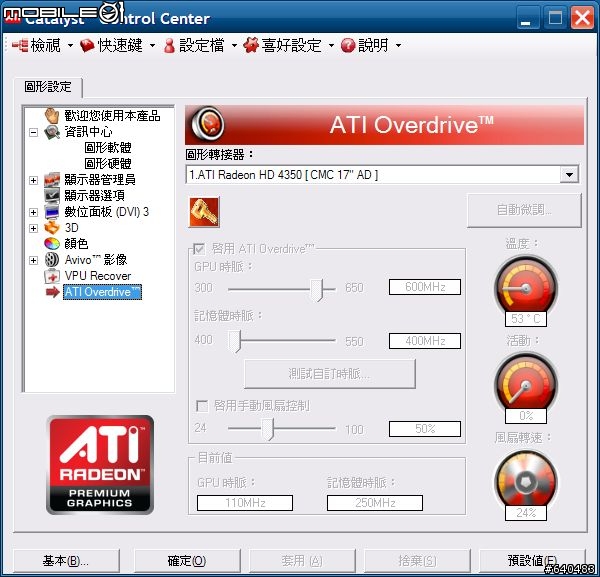Click the 250MHz current memory clock value
The width and height of the screenshot is (600, 577).
(x=375, y=503)
